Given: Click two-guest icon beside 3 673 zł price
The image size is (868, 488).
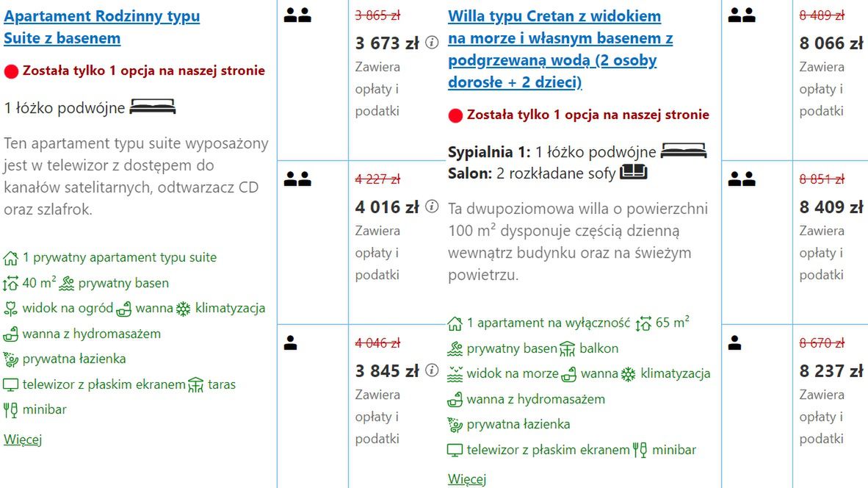Looking at the screenshot, I should pos(297,15).
